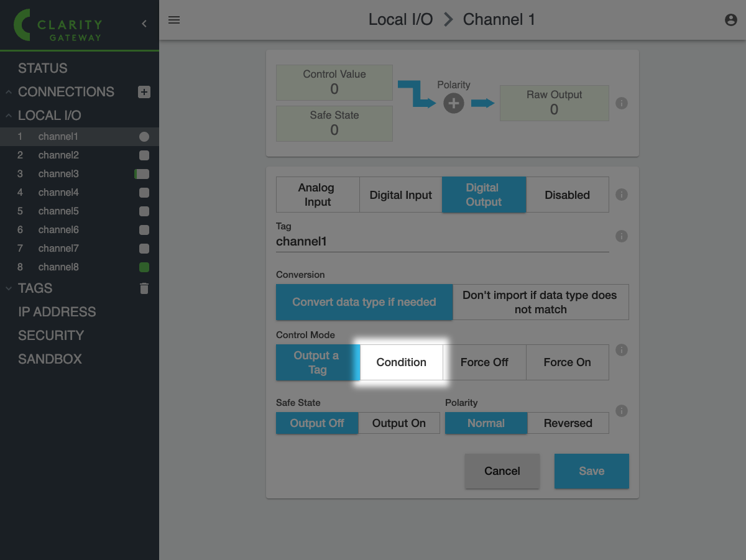Click the add connection plus icon
The width and height of the screenshot is (746, 560).
point(144,92)
